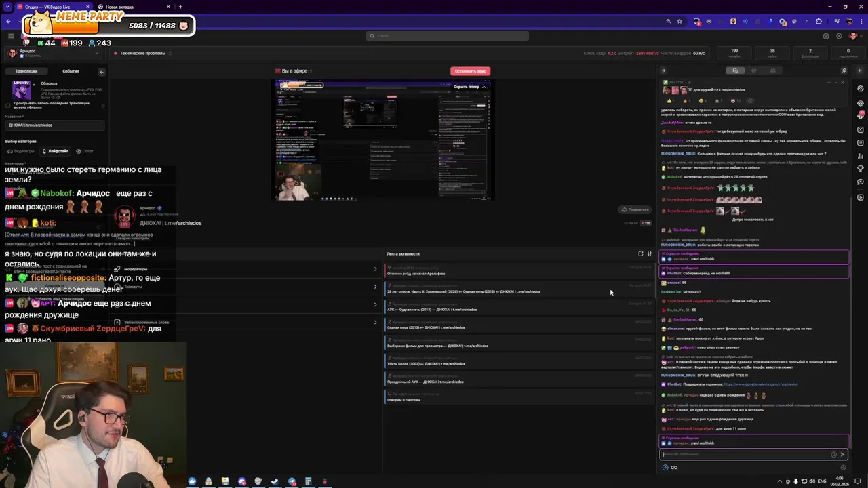This screenshot has width=868, height=488.
Task: Collapse the pinned chat message chevron
Action: point(835,82)
